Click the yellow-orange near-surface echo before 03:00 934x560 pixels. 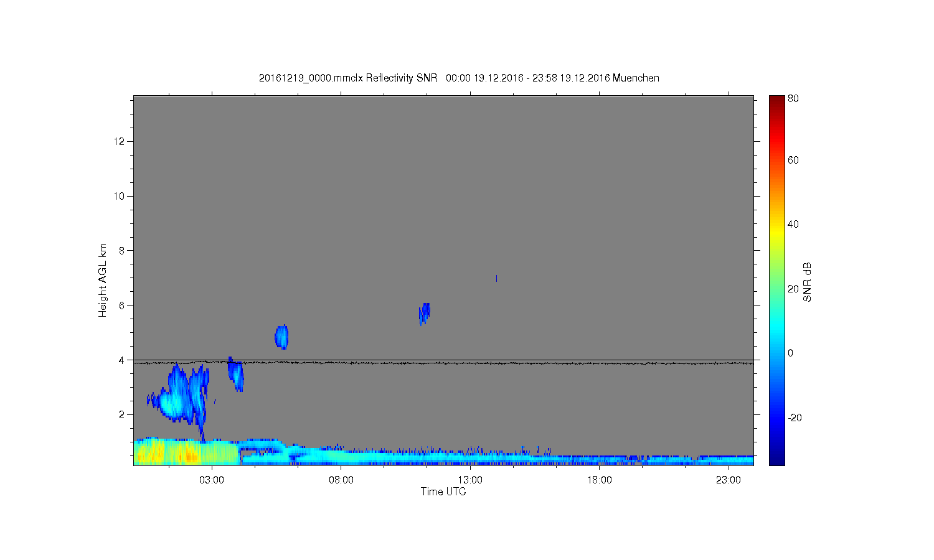[x=187, y=452]
